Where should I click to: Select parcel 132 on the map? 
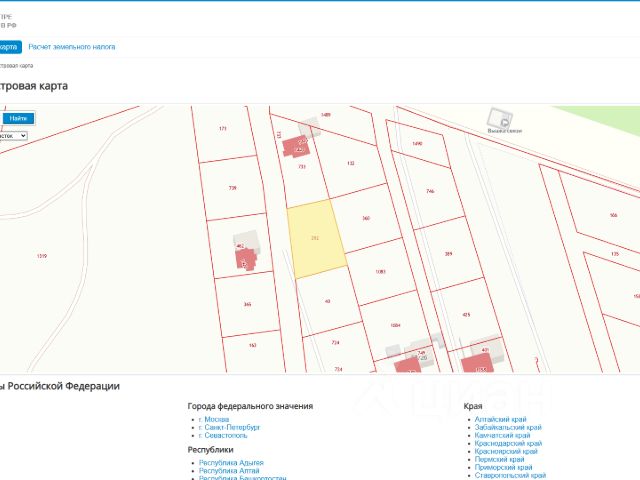[x=351, y=163]
